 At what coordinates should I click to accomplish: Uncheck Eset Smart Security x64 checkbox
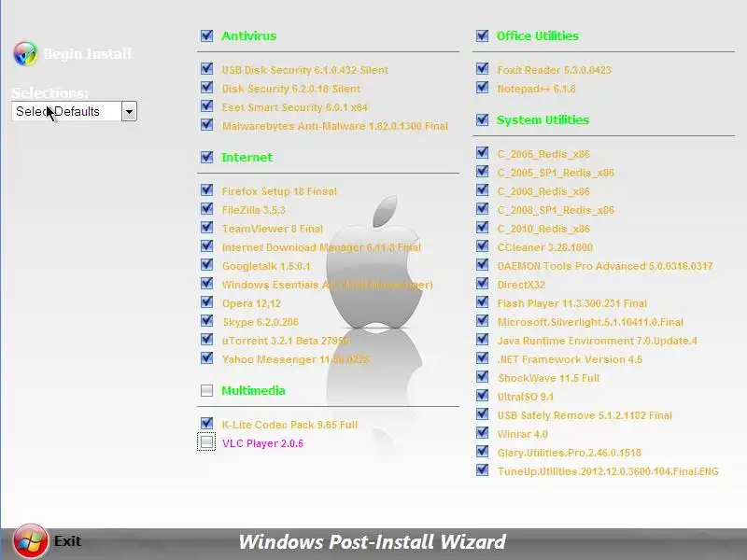coord(206,106)
